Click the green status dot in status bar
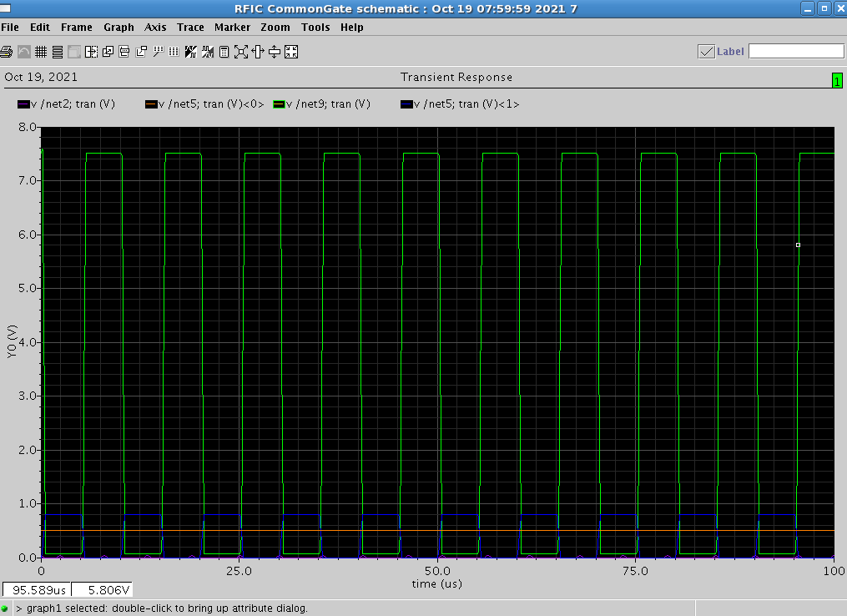Viewport: 847px width, 616px height. [5, 608]
